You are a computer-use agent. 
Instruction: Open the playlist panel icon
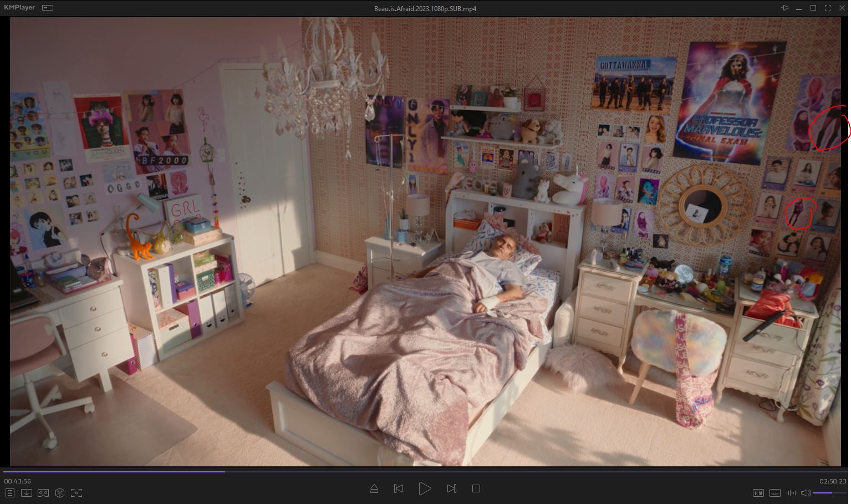(9, 493)
